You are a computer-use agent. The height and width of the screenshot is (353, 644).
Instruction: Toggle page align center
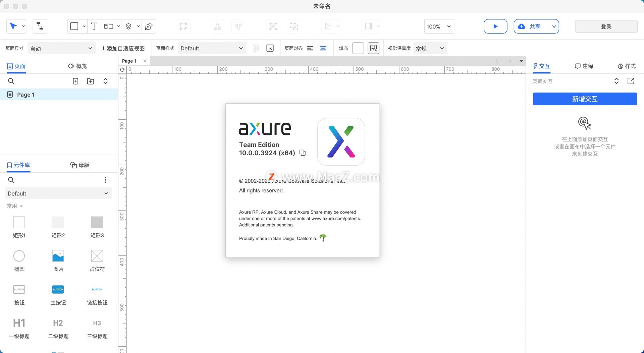click(323, 48)
